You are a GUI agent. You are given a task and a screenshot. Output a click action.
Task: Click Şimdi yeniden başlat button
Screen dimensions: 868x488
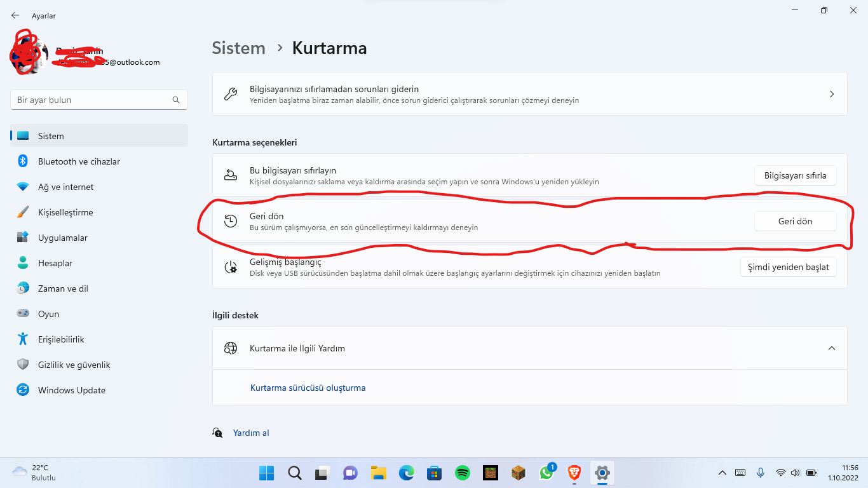(x=789, y=267)
